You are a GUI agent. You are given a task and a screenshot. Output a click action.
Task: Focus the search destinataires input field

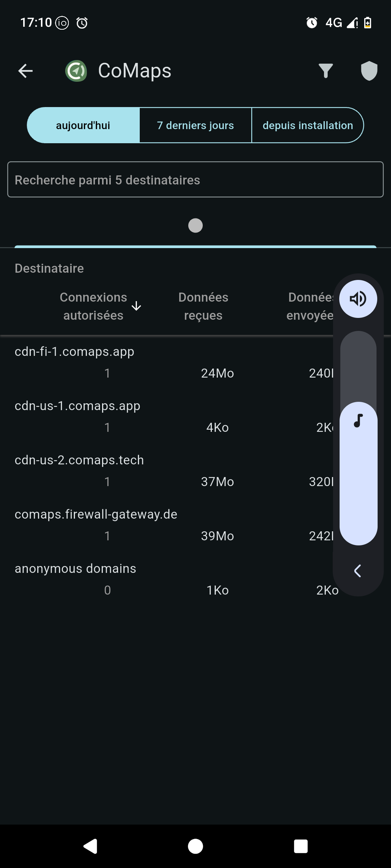195,180
